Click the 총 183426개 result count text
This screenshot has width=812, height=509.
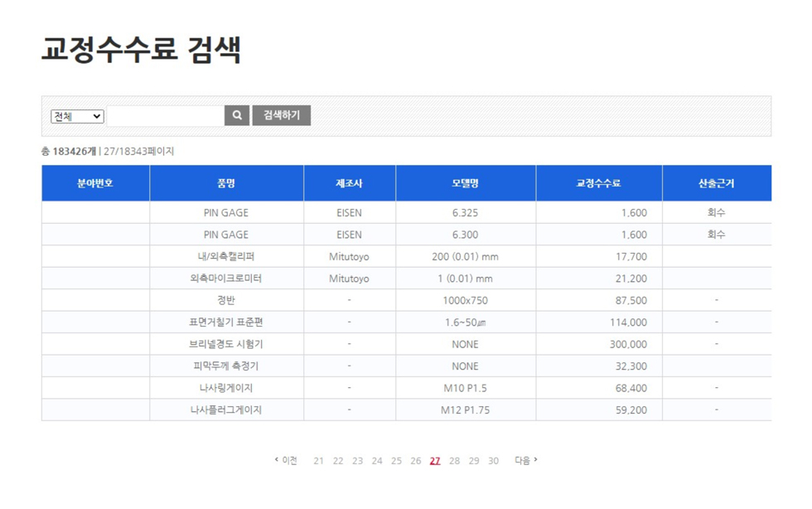69,152
